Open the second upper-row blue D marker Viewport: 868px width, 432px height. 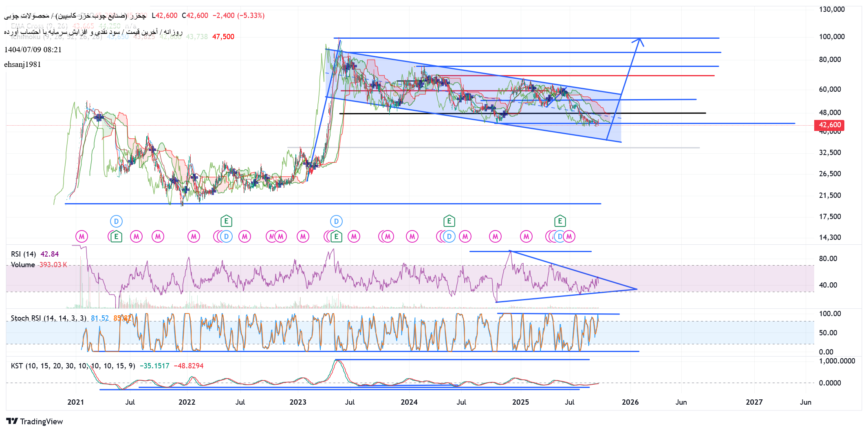pos(336,222)
